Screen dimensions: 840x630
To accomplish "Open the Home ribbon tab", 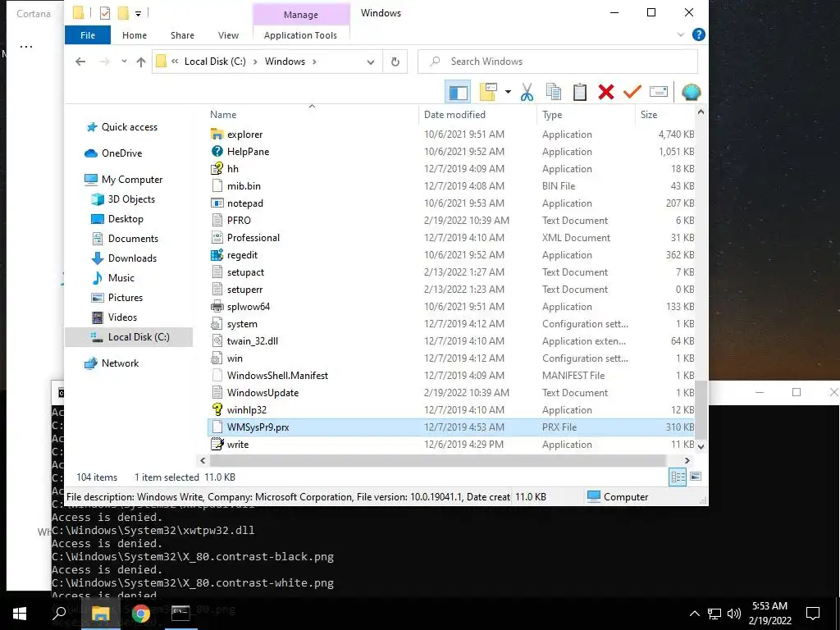I will [135, 35].
